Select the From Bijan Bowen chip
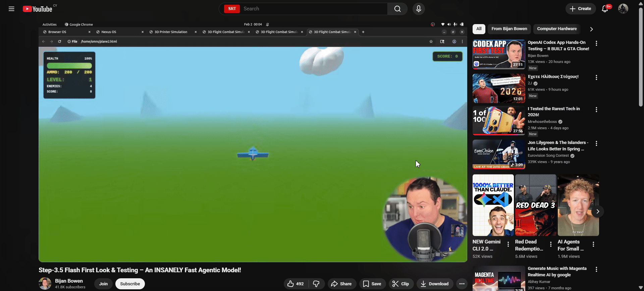The image size is (644, 291). pos(509,29)
